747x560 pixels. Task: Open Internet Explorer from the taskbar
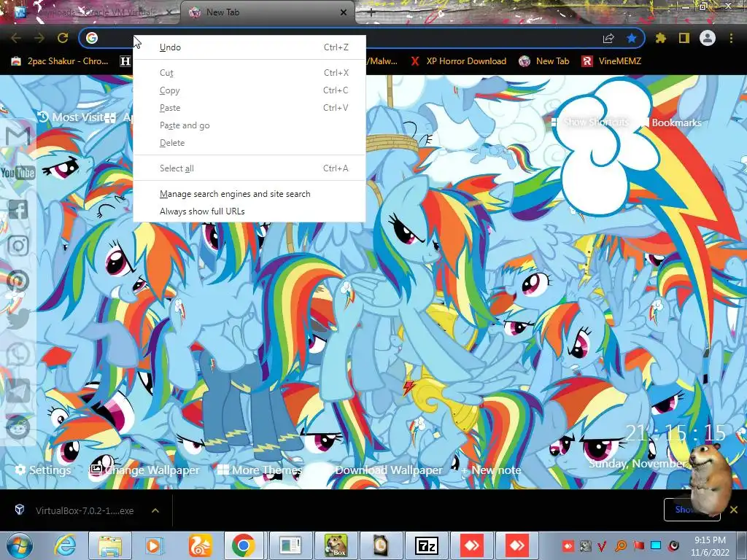(65, 545)
